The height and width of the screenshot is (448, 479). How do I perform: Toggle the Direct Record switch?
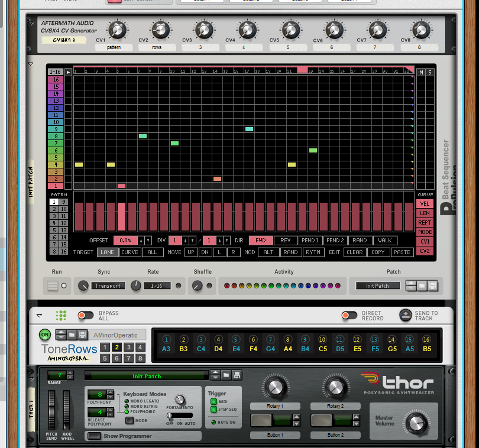(x=349, y=316)
